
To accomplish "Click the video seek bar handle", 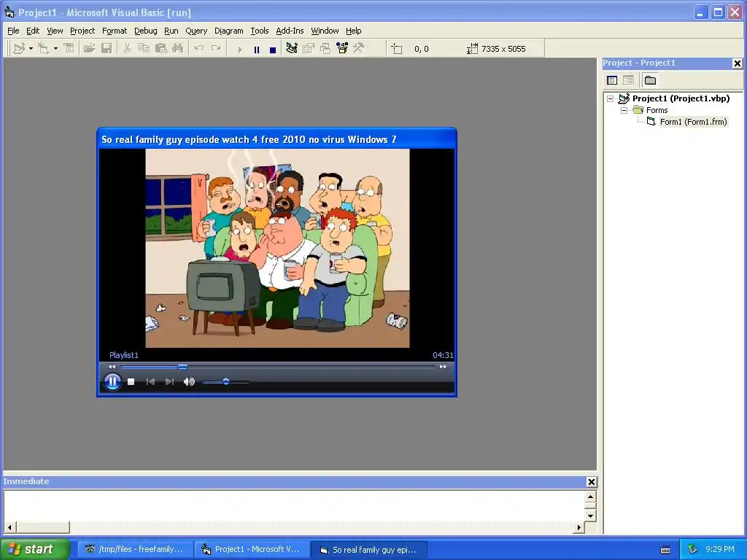I will coord(182,367).
